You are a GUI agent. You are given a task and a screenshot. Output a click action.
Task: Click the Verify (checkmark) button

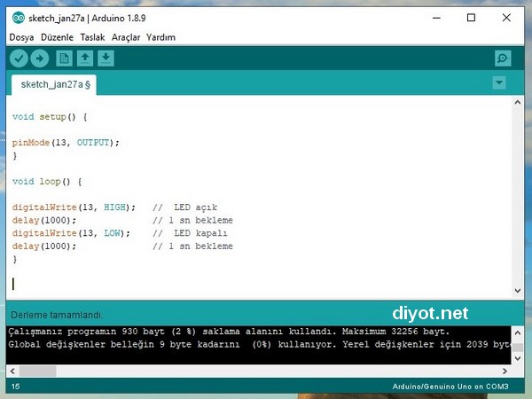pyautogui.click(x=19, y=59)
